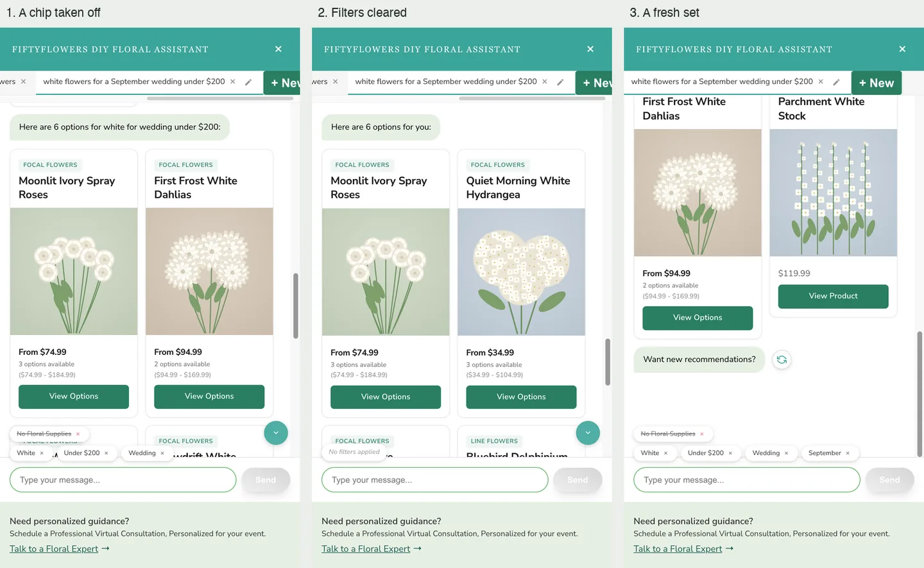Open the Quiet Morning White Hydrangea image
This screenshot has width=924, height=568.
click(521, 271)
